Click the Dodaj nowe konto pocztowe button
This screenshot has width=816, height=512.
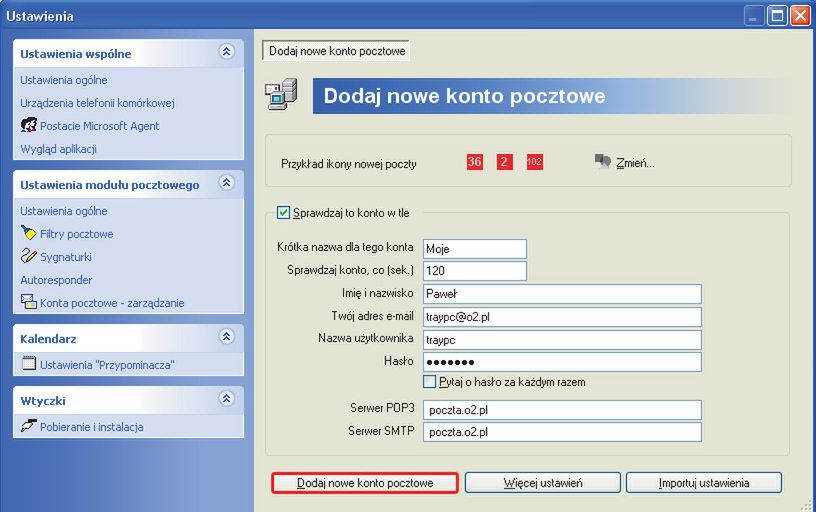[x=365, y=483]
